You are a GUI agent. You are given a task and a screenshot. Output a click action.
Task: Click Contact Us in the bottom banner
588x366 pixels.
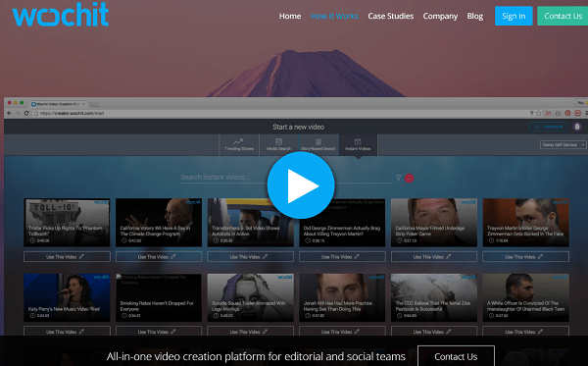456,356
